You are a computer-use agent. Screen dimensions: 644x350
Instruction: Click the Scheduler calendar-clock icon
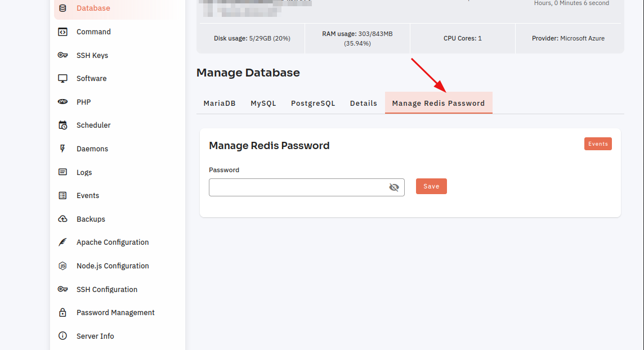click(62, 125)
